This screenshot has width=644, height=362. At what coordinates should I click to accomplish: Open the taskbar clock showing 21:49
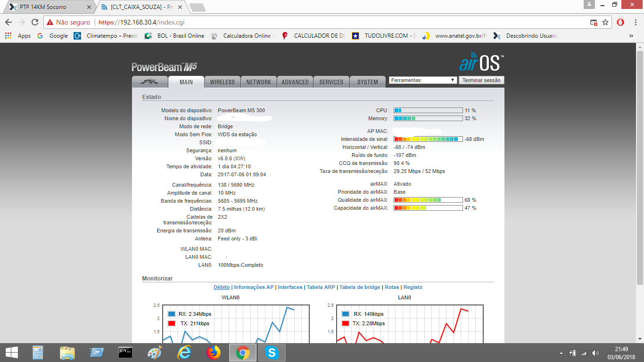click(621, 353)
